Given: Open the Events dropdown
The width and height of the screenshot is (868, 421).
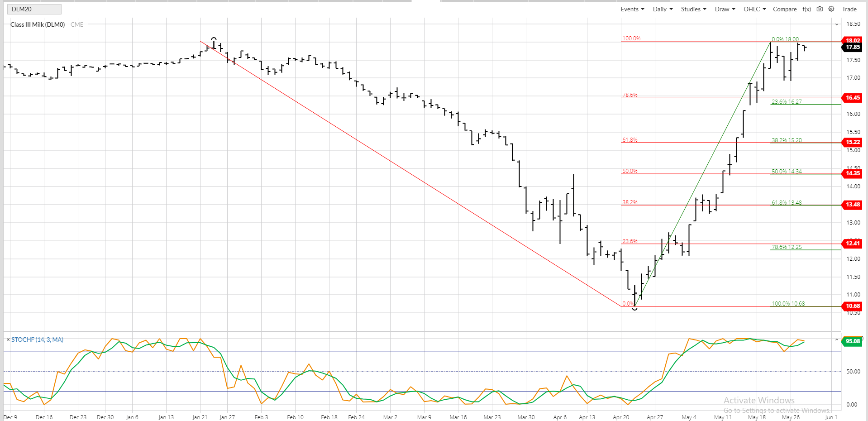Looking at the screenshot, I should tap(632, 9).
